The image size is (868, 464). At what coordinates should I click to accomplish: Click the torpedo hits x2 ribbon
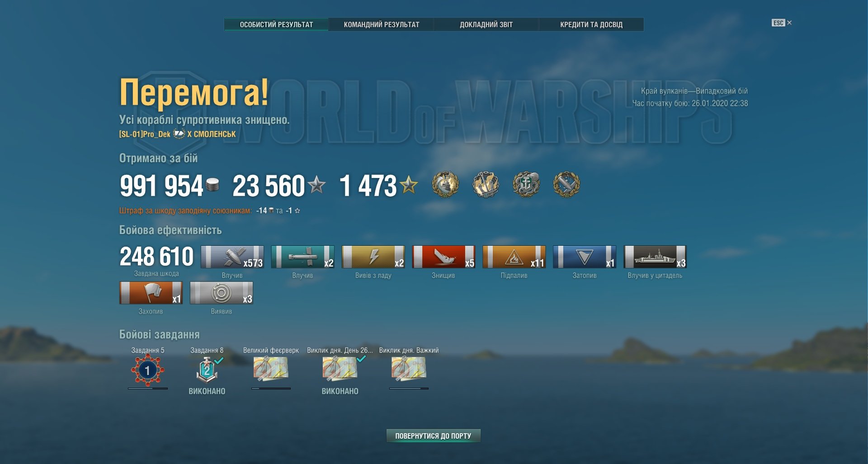(x=303, y=257)
